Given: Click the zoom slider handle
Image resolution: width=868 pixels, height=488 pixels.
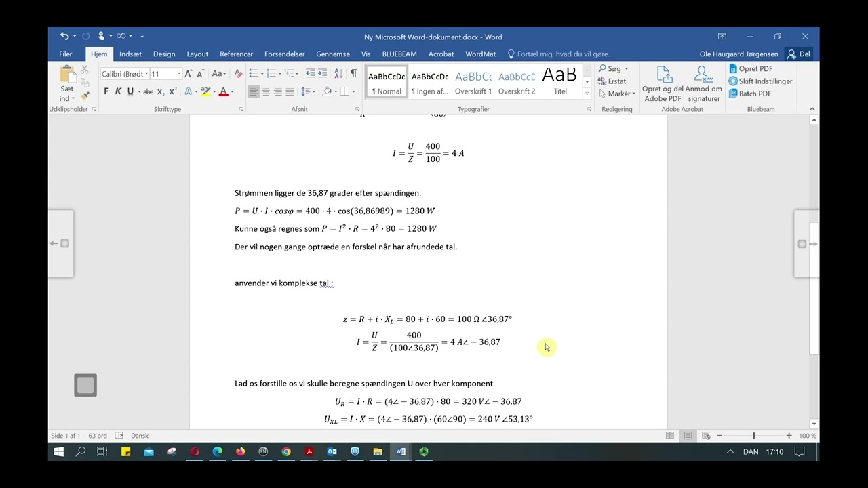Looking at the screenshot, I should coord(753,436).
